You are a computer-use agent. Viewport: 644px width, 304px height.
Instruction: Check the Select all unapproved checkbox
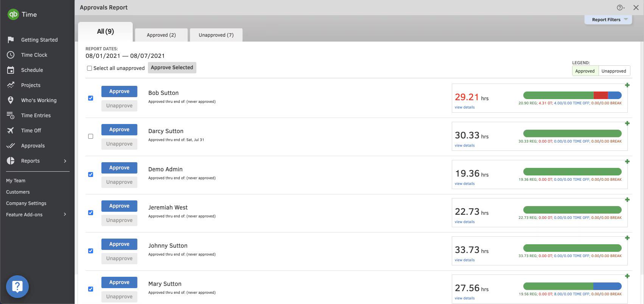[x=90, y=68]
